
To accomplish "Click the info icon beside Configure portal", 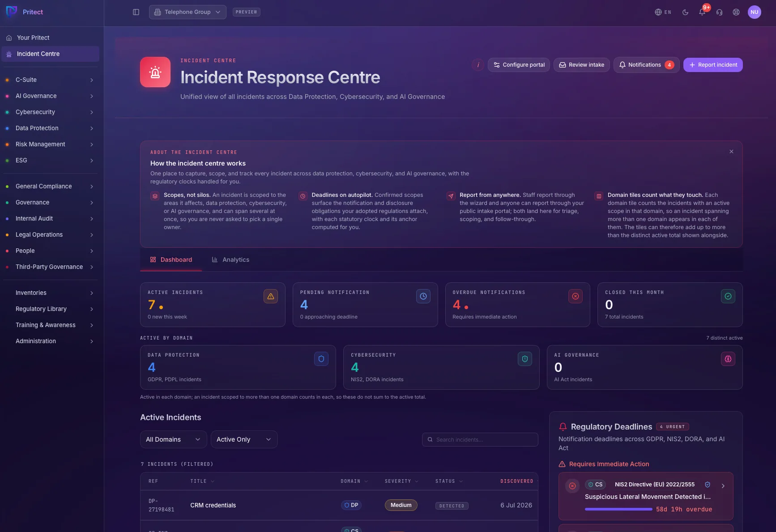I will point(478,65).
